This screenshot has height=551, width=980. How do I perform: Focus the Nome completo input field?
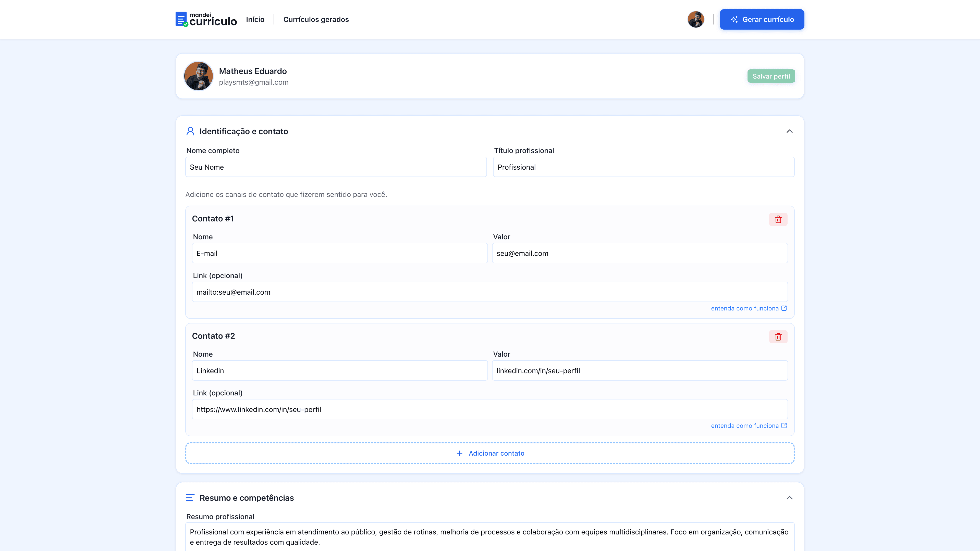(336, 167)
